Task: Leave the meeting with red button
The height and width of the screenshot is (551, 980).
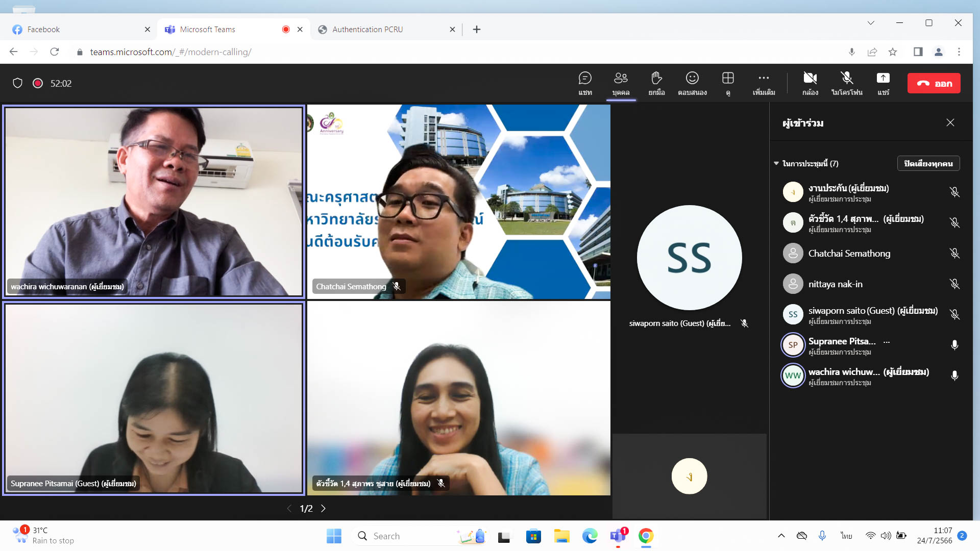Action: (934, 83)
